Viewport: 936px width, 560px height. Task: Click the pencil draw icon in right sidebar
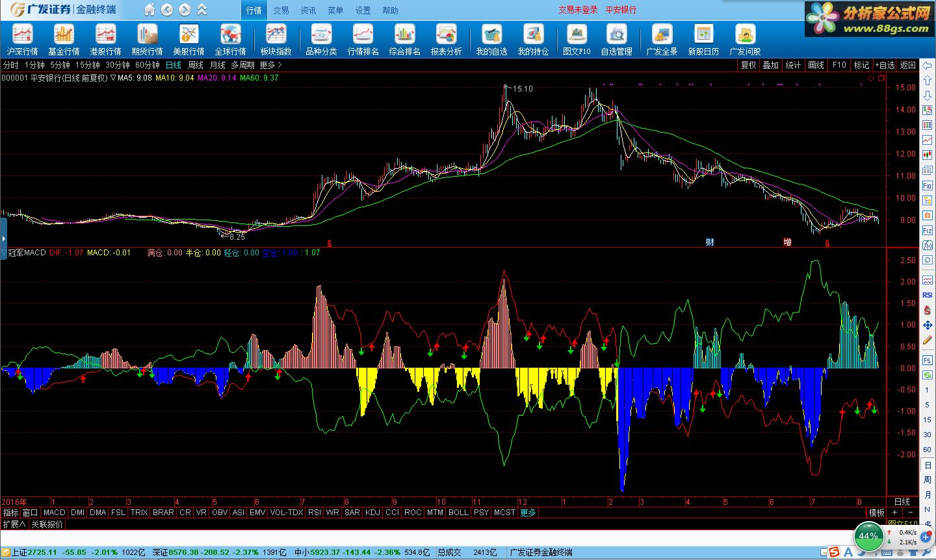click(928, 340)
